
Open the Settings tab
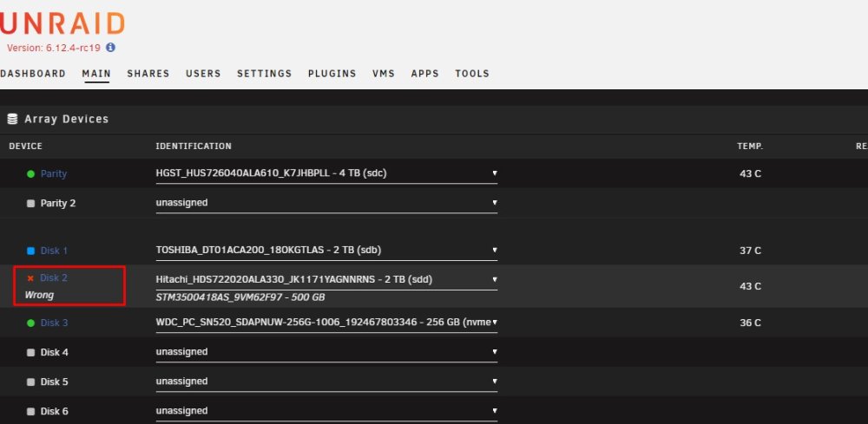264,74
